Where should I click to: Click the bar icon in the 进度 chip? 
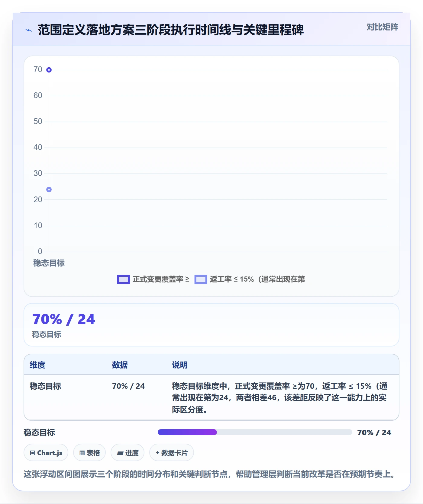coord(120,453)
